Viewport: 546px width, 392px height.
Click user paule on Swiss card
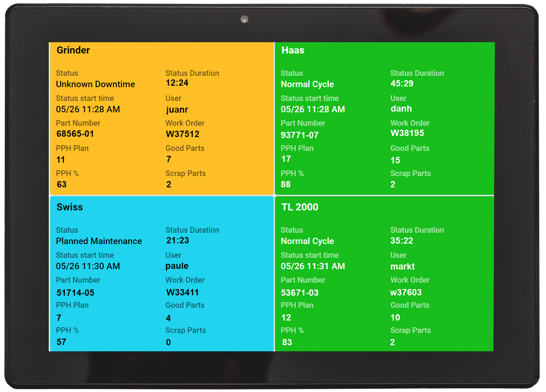tap(177, 266)
